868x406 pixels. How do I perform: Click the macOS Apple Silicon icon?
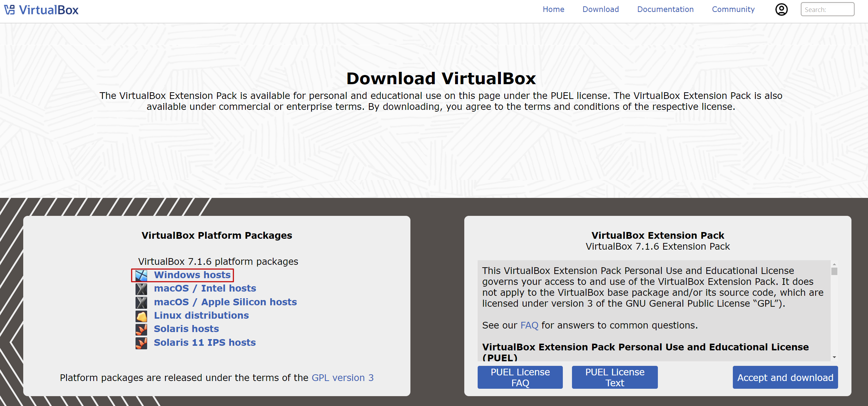[x=141, y=302]
